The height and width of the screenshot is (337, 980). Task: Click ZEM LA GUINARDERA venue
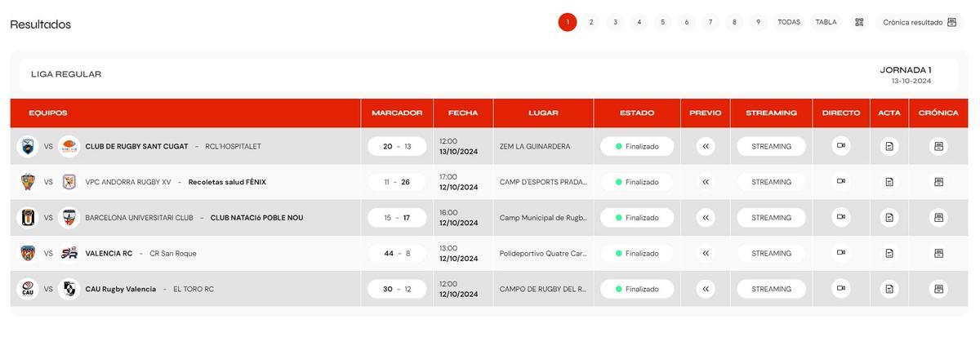tap(535, 146)
